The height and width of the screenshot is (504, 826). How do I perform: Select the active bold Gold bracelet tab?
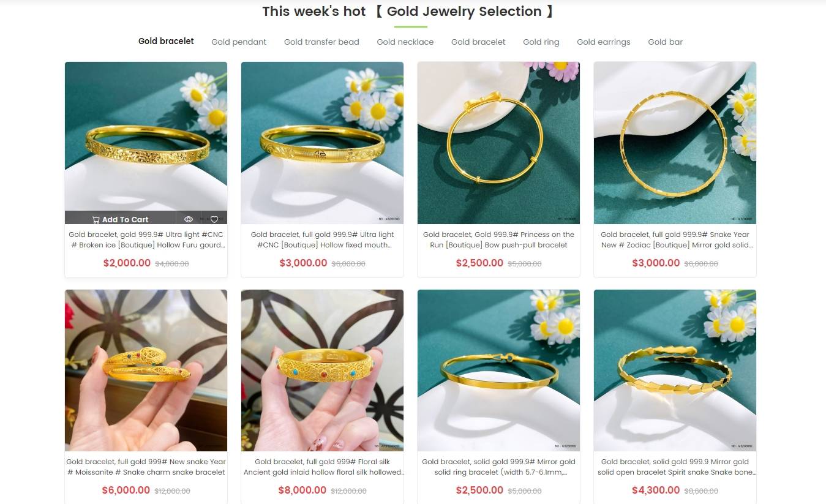pyautogui.click(x=166, y=41)
